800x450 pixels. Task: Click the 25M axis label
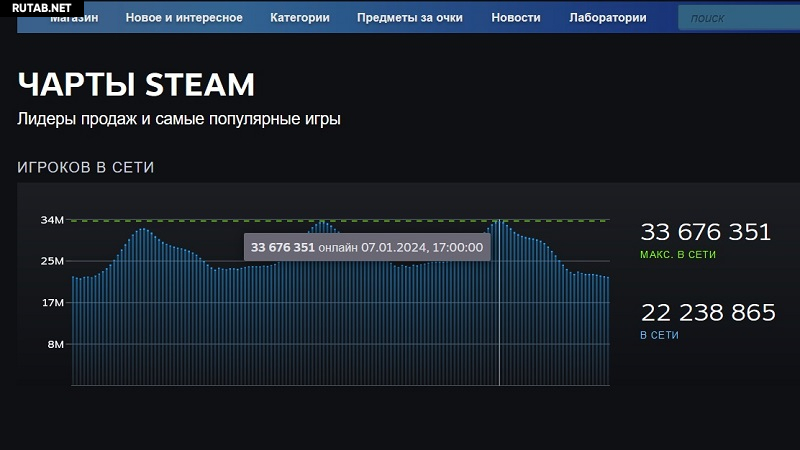[52, 261]
